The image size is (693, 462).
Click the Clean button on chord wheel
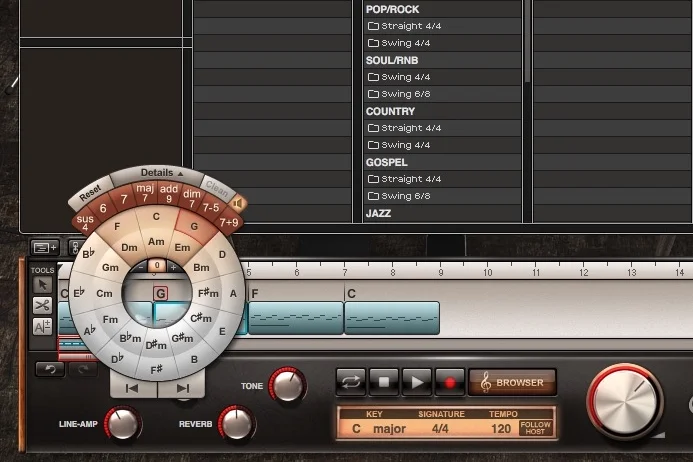point(217,189)
